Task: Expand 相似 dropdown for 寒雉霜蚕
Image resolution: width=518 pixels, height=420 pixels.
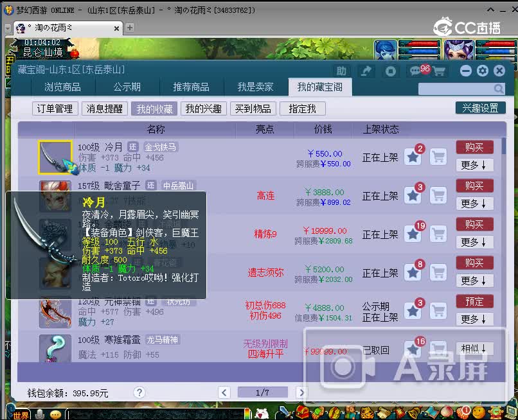Action: pyautogui.click(x=474, y=348)
